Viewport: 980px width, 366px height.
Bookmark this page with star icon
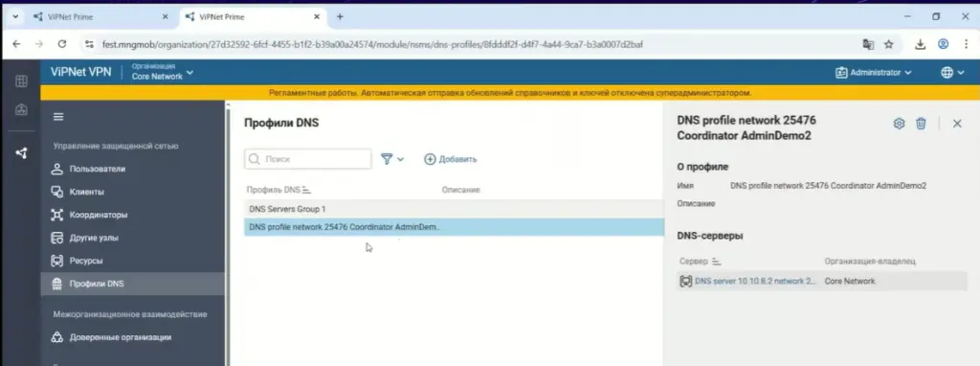888,44
